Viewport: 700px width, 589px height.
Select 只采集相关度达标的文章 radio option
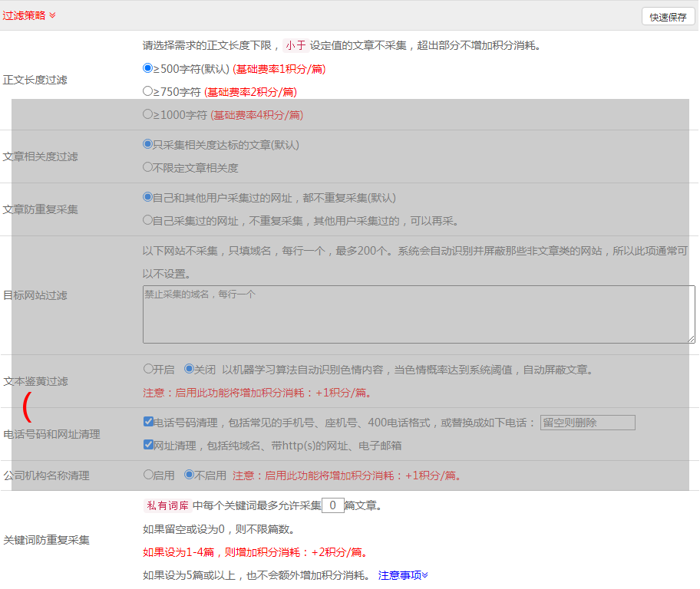(x=148, y=144)
